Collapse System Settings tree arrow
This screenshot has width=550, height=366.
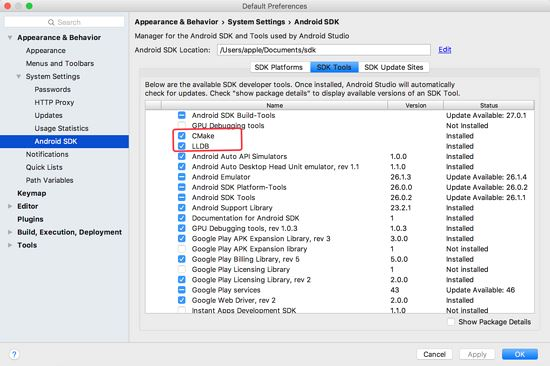tap(19, 76)
